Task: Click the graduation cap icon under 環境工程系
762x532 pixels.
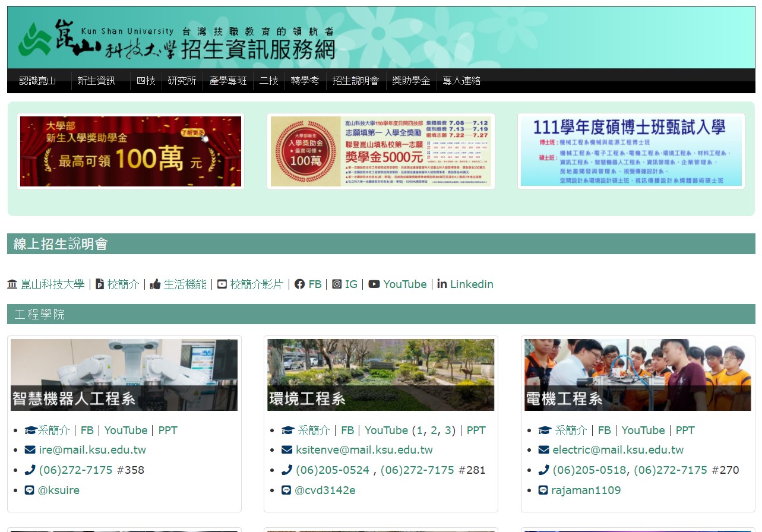Action: pos(287,430)
